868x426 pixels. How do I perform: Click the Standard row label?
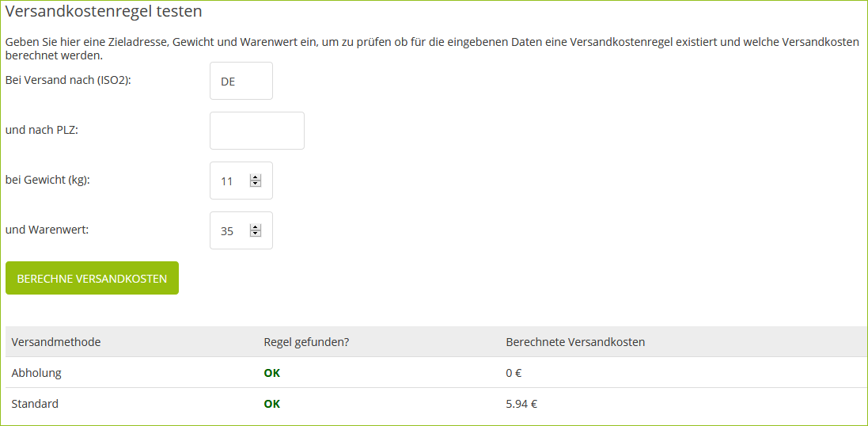(35, 404)
